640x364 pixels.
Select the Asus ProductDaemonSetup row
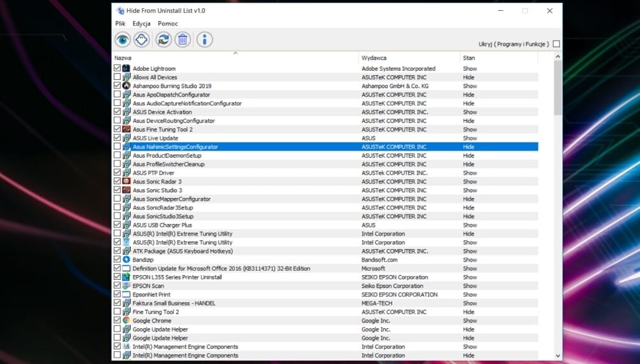(325, 155)
